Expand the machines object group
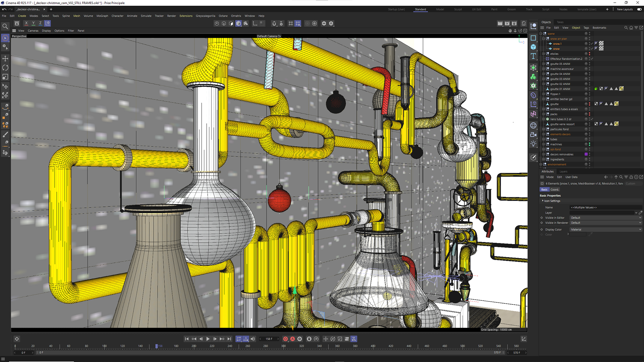The height and width of the screenshot is (362, 644). coord(543,144)
